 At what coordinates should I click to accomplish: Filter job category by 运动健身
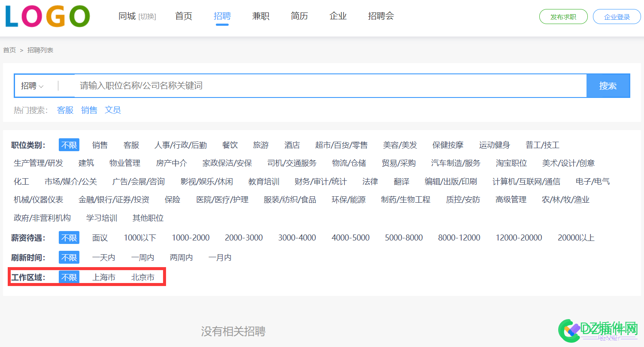coord(495,145)
